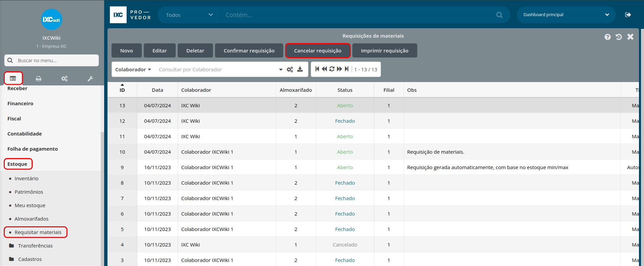Image resolution: width=644 pixels, height=266 pixels.
Task: Click the Deletar button
Action: pos(195,50)
